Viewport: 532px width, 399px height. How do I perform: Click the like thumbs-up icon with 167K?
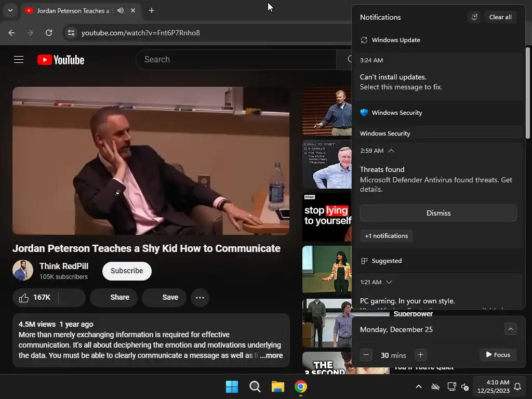pyautogui.click(x=24, y=298)
